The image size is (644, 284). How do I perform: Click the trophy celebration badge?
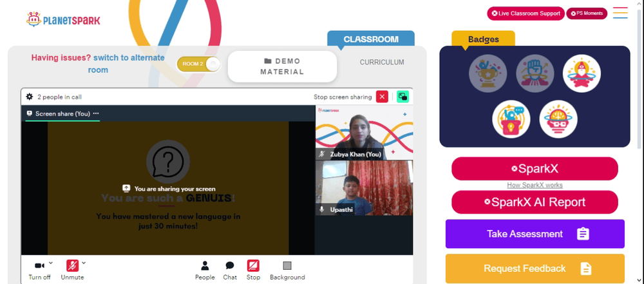pyautogui.click(x=488, y=73)
